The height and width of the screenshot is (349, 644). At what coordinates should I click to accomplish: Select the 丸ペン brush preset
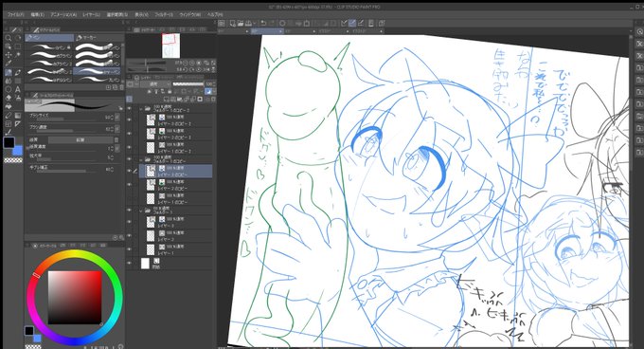[x=98, y=80]
